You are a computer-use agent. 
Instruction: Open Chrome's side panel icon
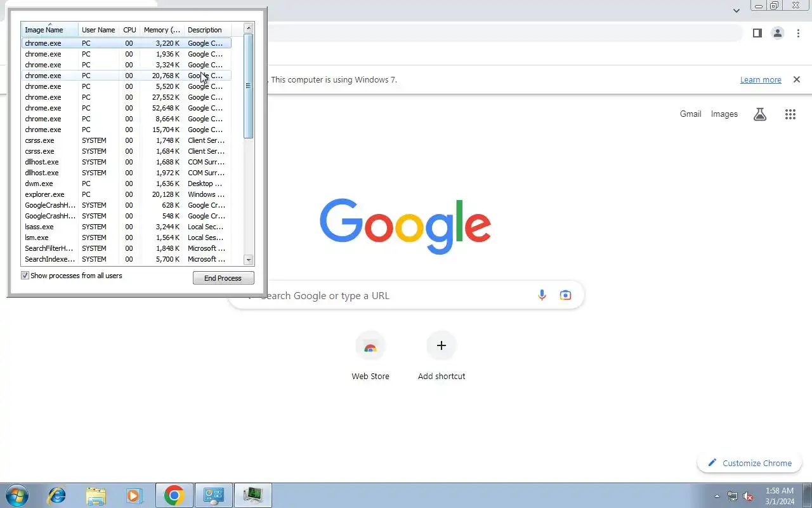point(757,33)
